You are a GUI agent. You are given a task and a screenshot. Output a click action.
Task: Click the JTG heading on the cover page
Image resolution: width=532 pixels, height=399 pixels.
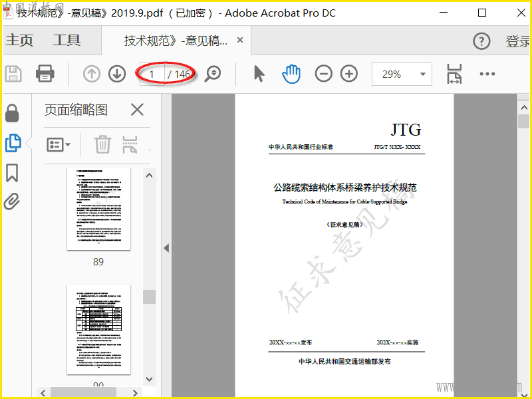click(406, 130)
